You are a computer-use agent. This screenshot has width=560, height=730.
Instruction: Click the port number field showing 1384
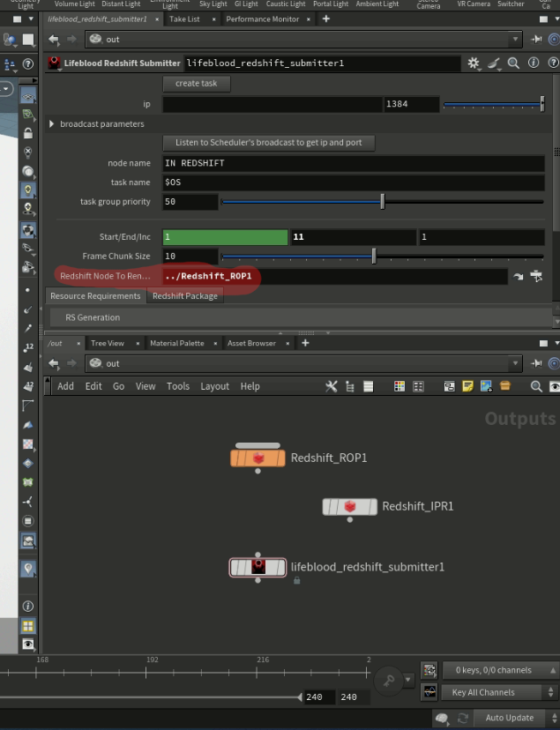pos(411,104)
